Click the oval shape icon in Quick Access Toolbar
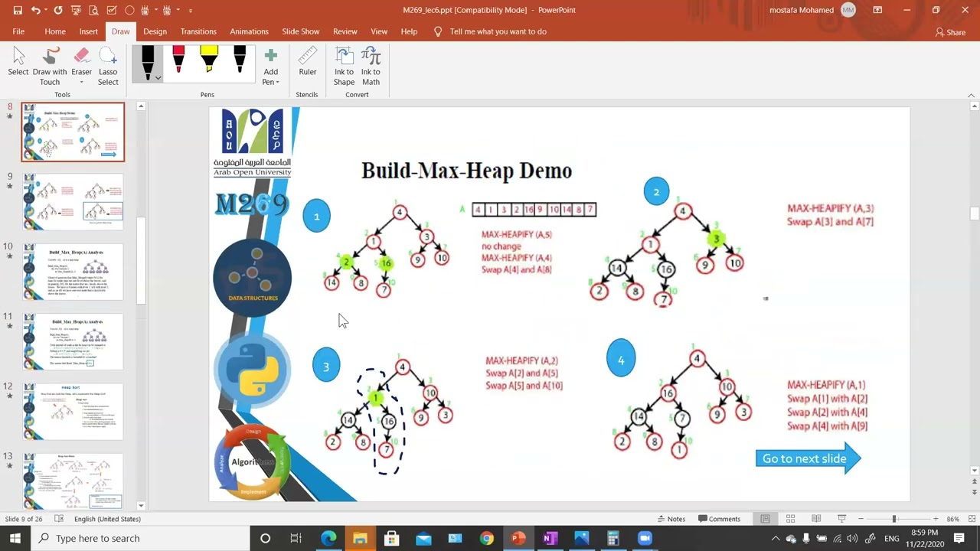The height and width of the screenshot is (551, 980). tap(129, 10)
